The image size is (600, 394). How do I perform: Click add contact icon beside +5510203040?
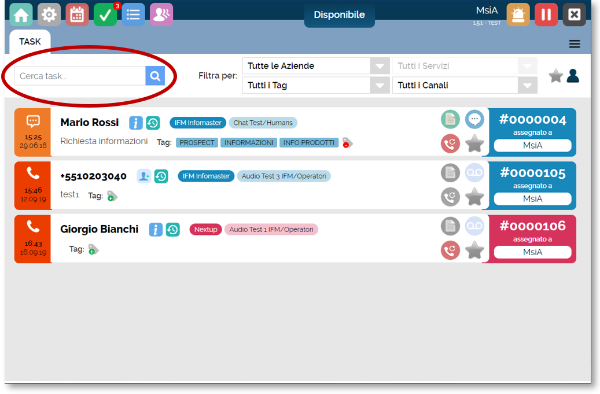tap(143, 176)
